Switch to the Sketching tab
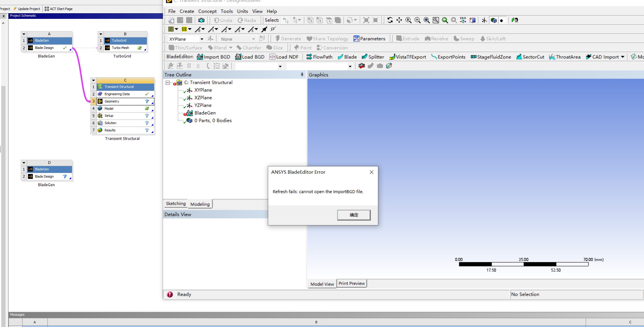This screenshot has height=327, width=644. [x=175, y=204]
